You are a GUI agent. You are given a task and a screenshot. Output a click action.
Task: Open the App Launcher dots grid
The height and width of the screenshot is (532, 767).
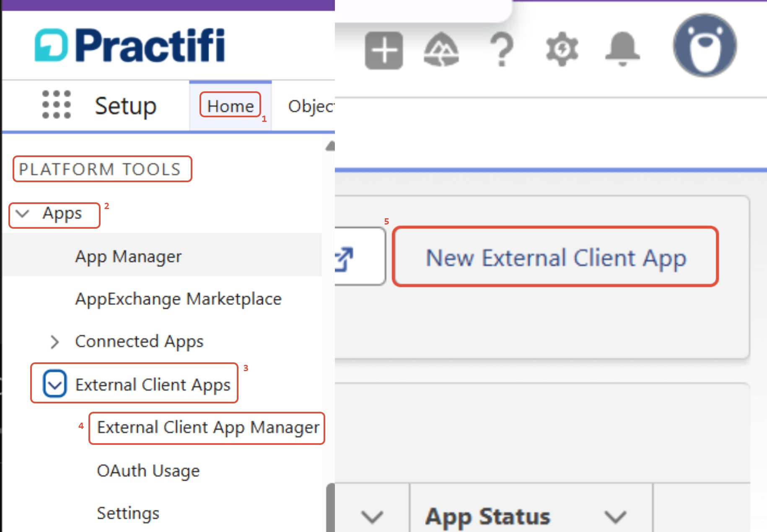pos(57,105)
